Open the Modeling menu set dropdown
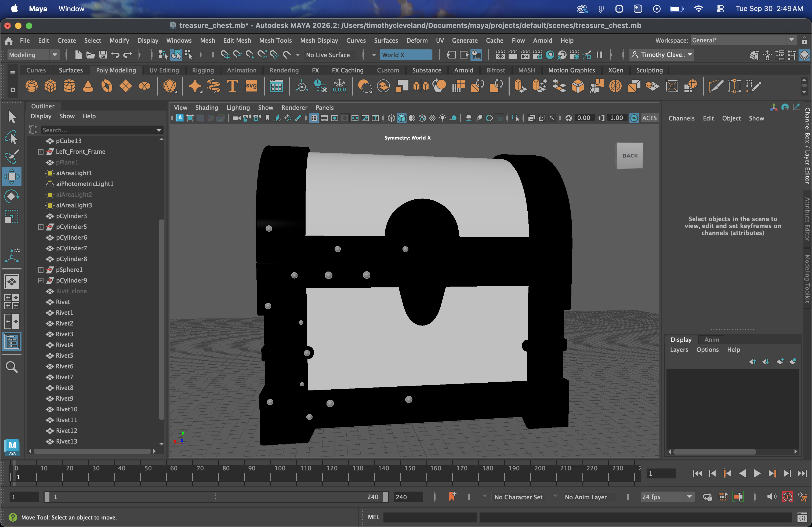 click(33, 55)
